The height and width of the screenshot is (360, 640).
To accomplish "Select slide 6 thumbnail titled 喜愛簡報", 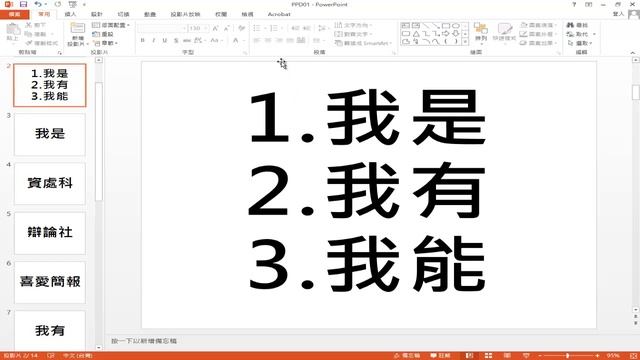I will 50,282.
